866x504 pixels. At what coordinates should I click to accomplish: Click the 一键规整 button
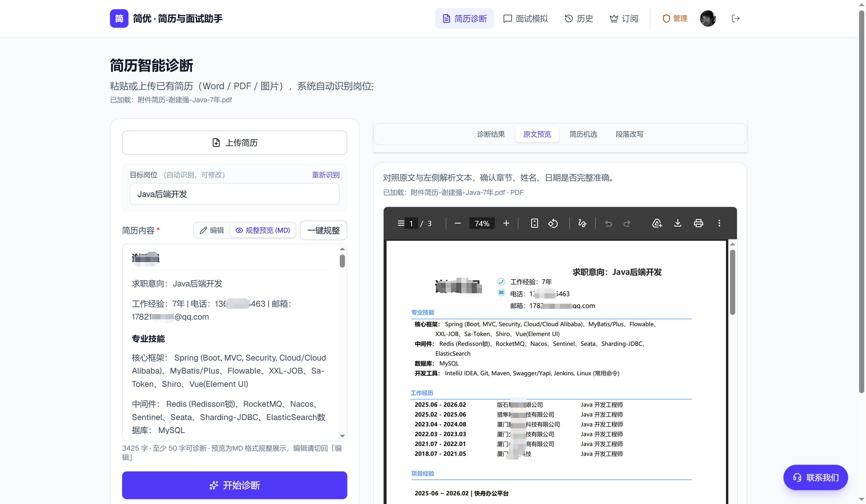coord(323,230)
